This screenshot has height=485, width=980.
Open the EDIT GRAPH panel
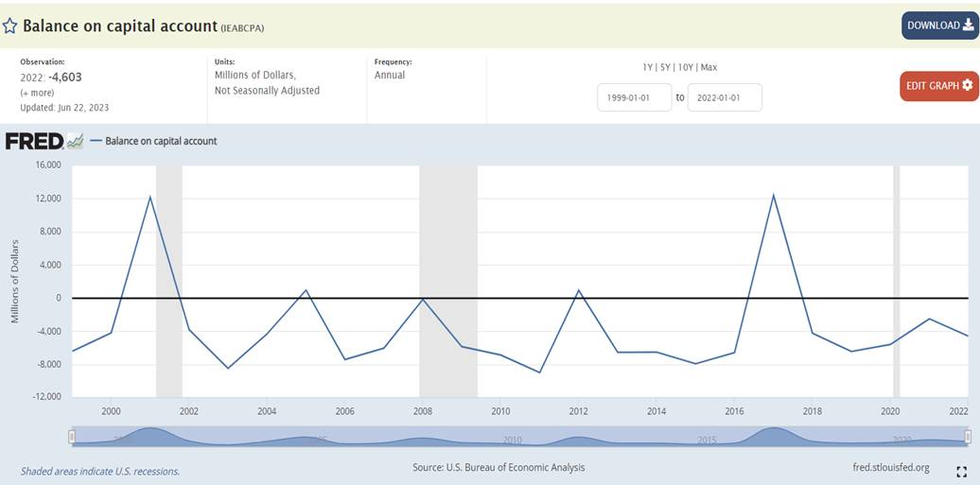(x=938, y=86)
